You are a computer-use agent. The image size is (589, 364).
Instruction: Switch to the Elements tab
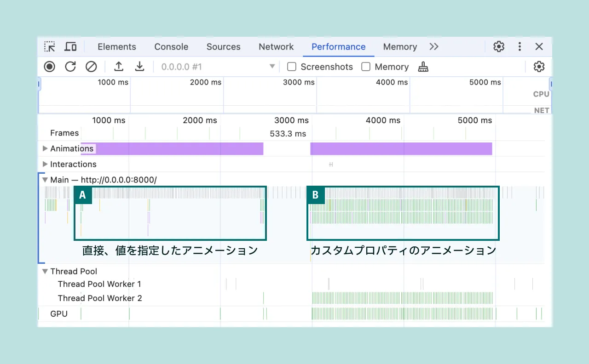click(x=117, y=46)
